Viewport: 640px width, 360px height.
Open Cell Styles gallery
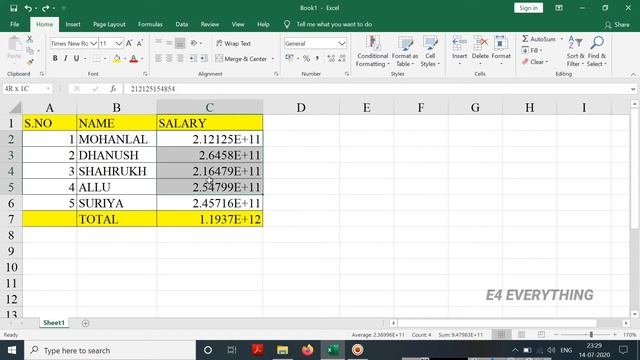coord(430,51)
